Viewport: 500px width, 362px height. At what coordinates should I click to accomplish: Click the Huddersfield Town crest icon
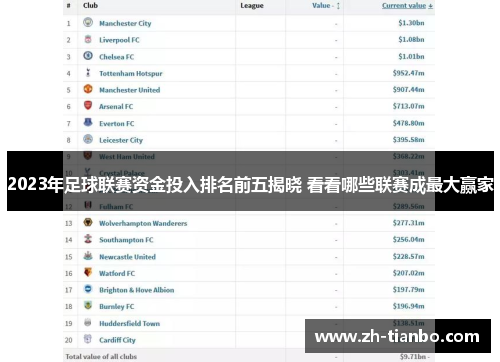tap(88, 322)
